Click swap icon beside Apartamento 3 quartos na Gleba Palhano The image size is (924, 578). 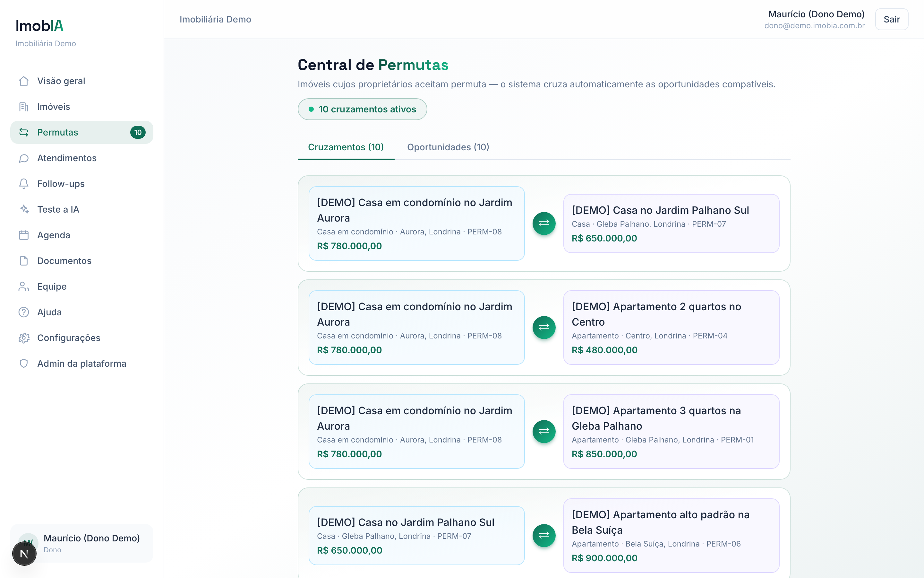coord(544,431)
